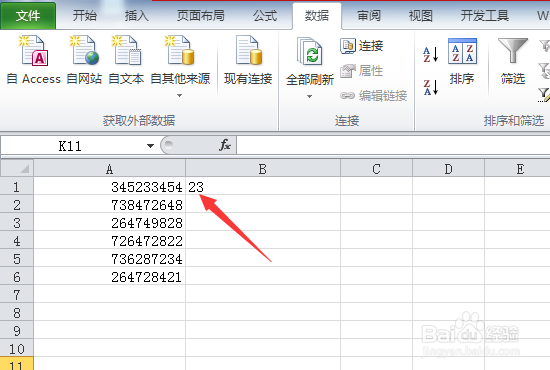550x370 pixels.
Task: Expand the Name Box dropdown arrow
Action: coord(150,146)
